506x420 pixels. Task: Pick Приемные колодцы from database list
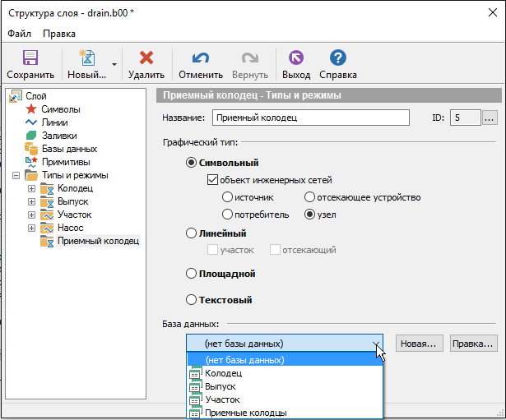coord(245,413)
